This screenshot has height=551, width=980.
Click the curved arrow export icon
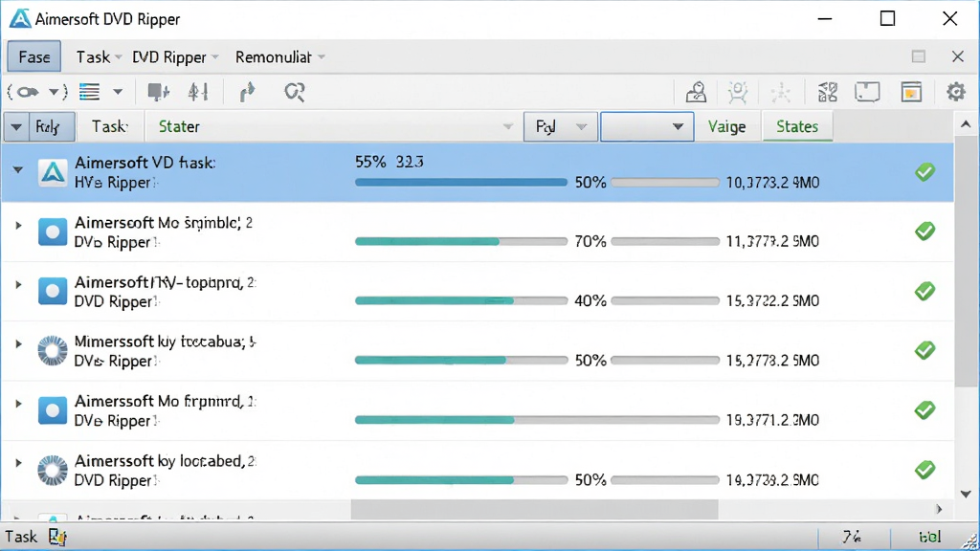(x=248, y=93)
